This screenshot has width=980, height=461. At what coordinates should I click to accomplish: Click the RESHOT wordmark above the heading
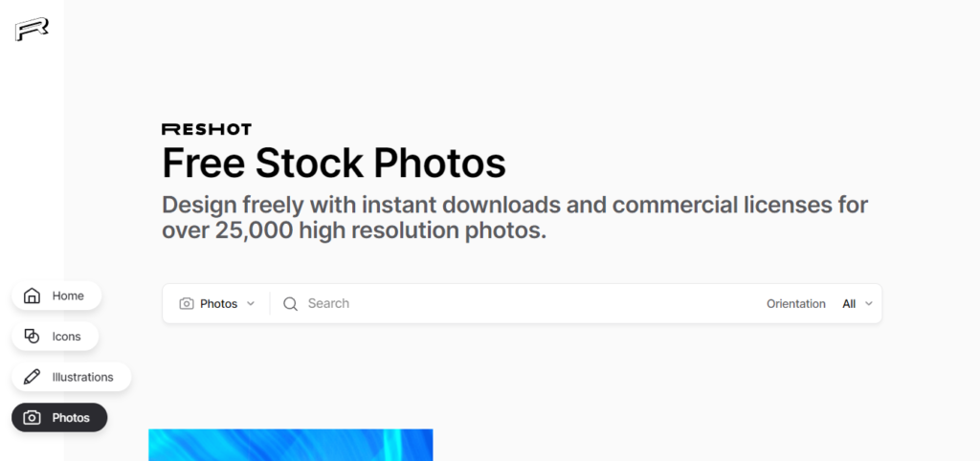pyautogui.click(x=207, y=129)
